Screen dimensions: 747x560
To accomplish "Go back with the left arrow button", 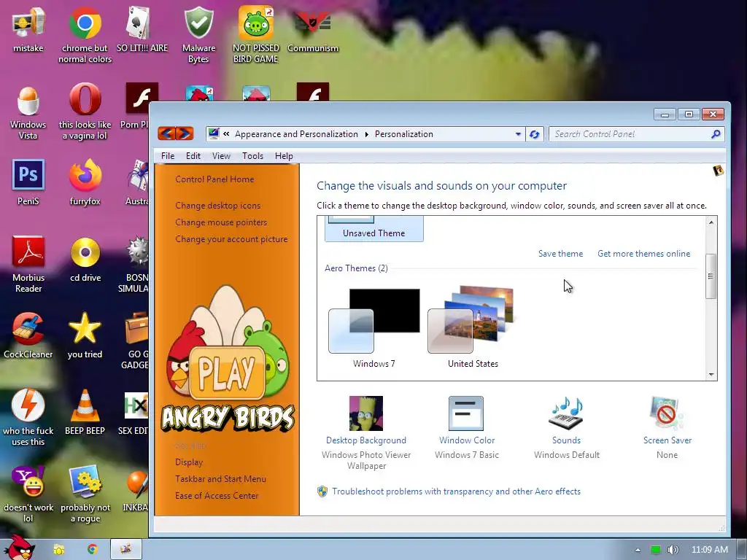I will click(x=166, y=133).
